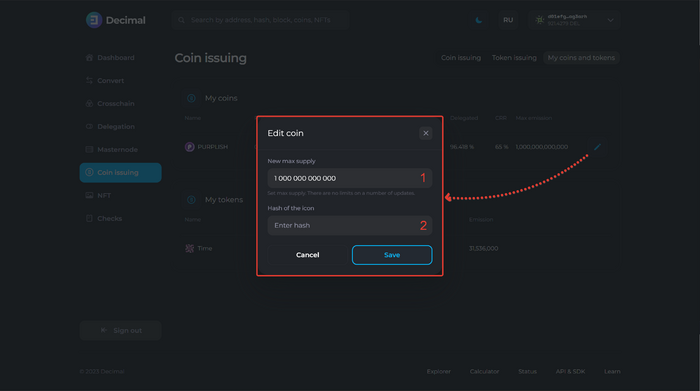
Task: Click the PURPLISH coin icon
Action: point(190,147)
